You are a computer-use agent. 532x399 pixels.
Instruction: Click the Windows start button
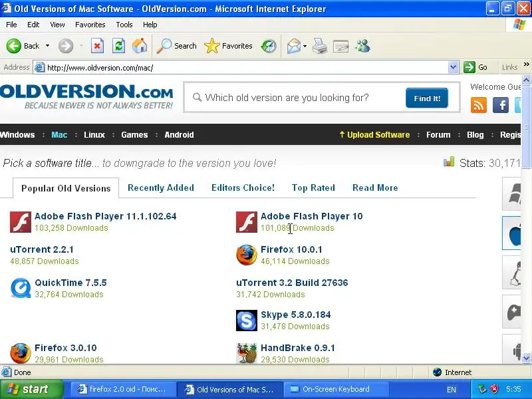[31, 389]
